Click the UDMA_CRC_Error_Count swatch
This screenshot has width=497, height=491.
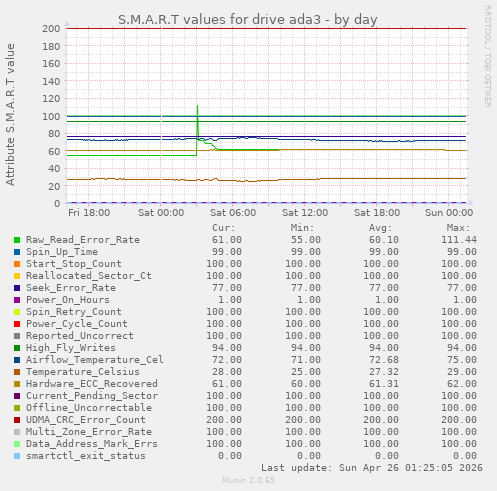17,420
